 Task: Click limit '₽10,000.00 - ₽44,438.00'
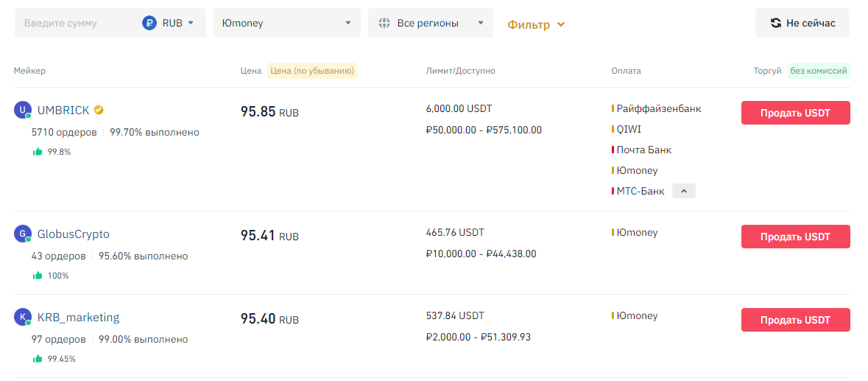pyautogui.click(x=481, y=254)
